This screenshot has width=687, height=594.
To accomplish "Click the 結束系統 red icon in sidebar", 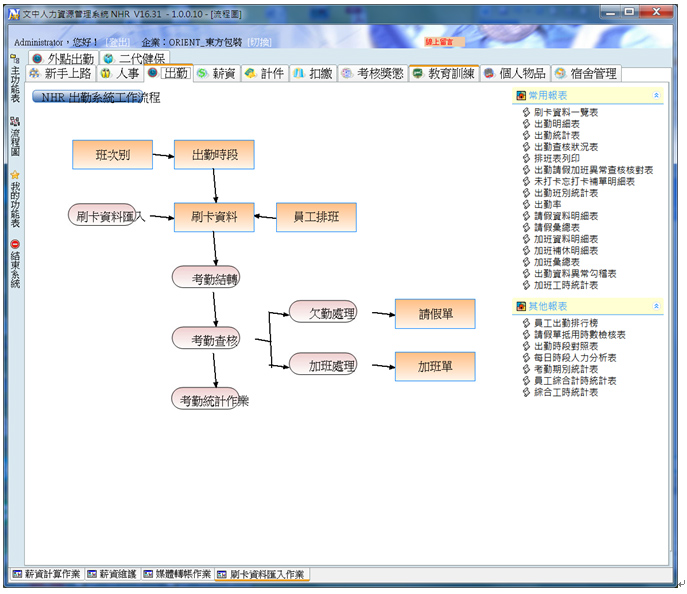I will (x=15, y=243).
